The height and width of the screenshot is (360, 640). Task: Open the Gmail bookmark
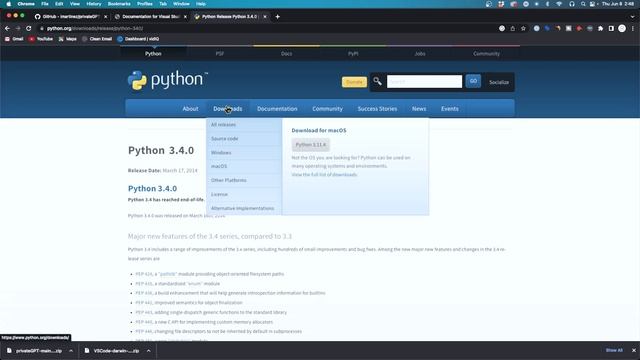[14, 39]
